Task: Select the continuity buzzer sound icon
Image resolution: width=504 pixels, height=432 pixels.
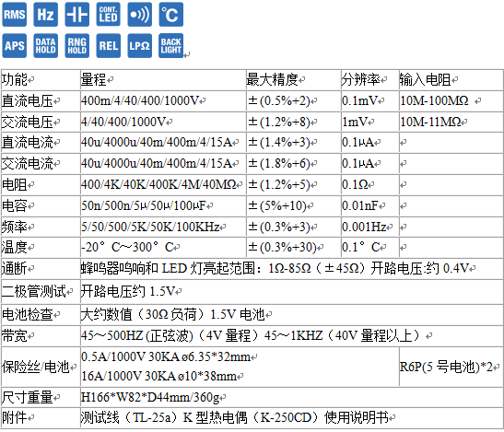Action: (x=139, y=15)
